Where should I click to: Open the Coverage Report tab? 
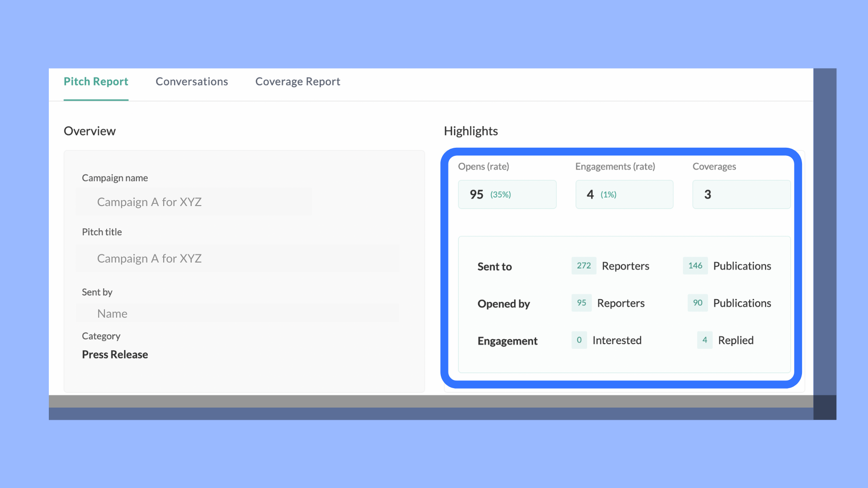click(x=297, y=82)
